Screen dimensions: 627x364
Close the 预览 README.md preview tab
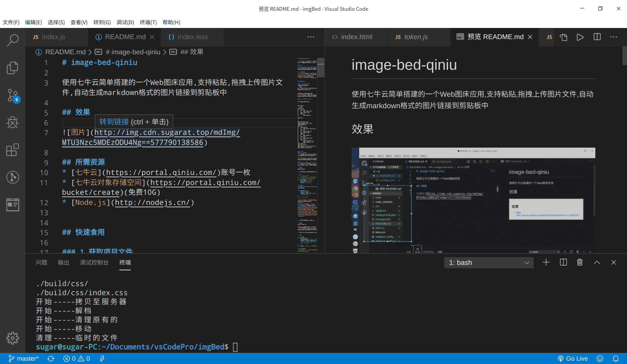click(530, 37)
